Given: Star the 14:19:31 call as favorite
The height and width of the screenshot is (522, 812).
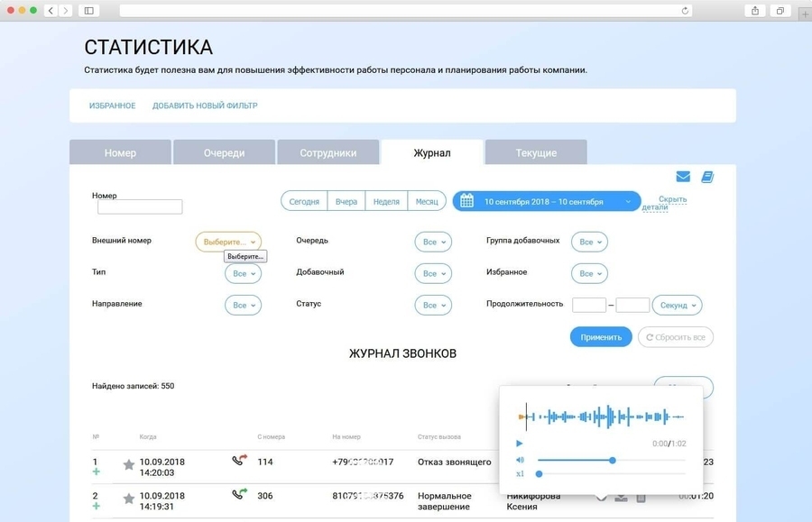Looking at the screenshot, I should [129, 498].
